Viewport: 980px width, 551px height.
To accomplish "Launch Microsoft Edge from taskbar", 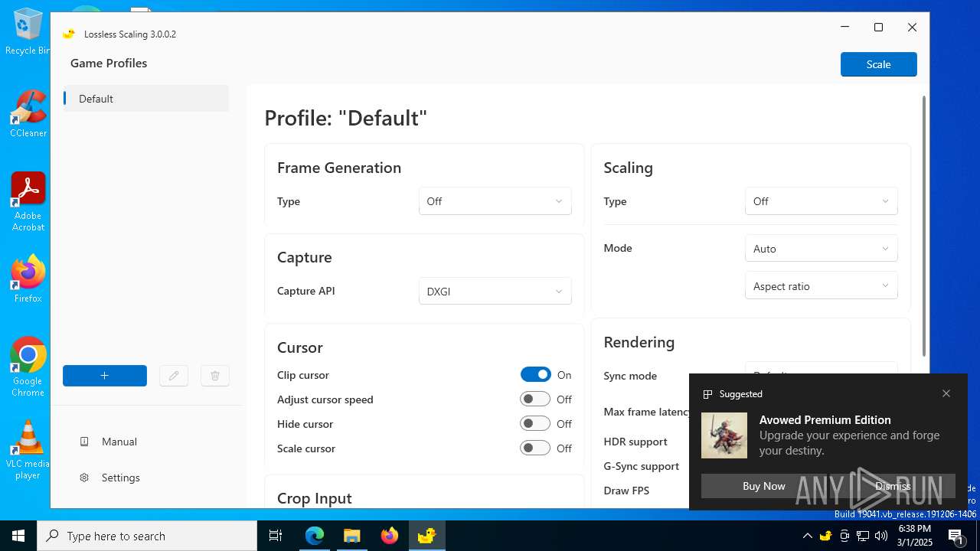I will (315, 536).
